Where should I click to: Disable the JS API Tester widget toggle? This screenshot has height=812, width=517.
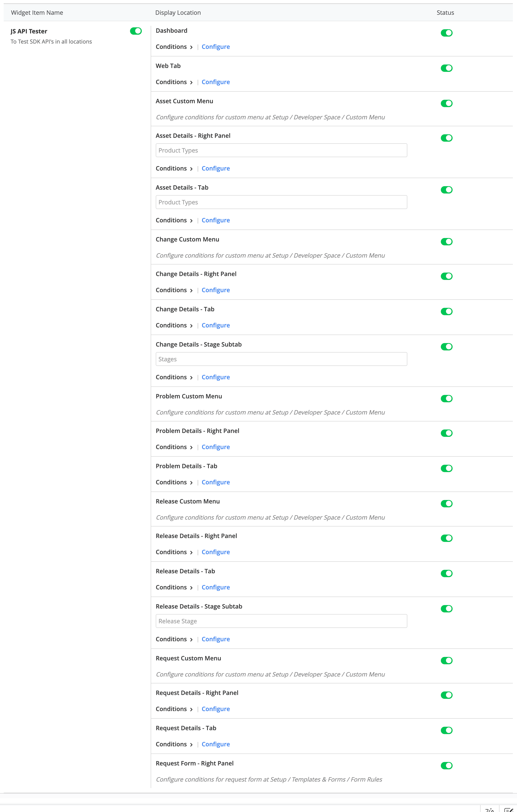136,31
